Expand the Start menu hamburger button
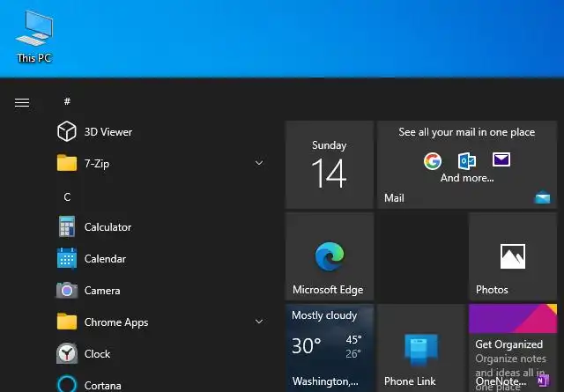 coord(22,102)
